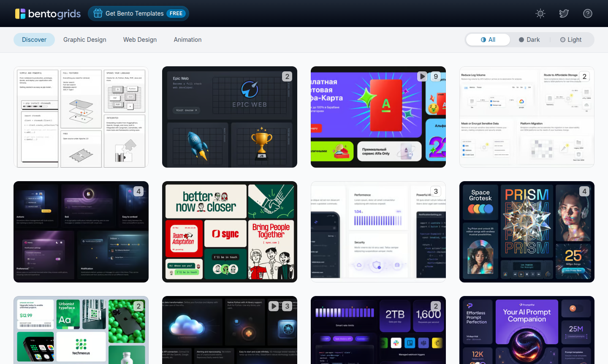Open the help question mark icon
This screenshot has height=364, width=608.
[x=588, y=14]
